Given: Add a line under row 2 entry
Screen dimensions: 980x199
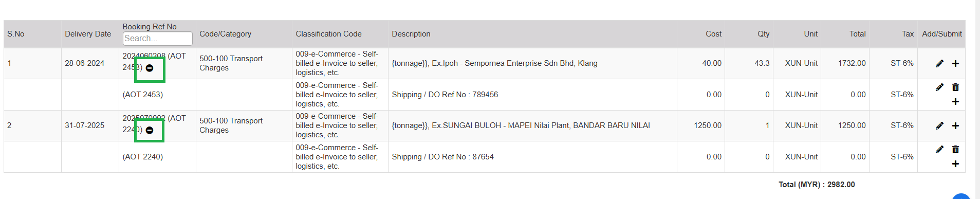Looking at the screenshot, I should (955, 125).
